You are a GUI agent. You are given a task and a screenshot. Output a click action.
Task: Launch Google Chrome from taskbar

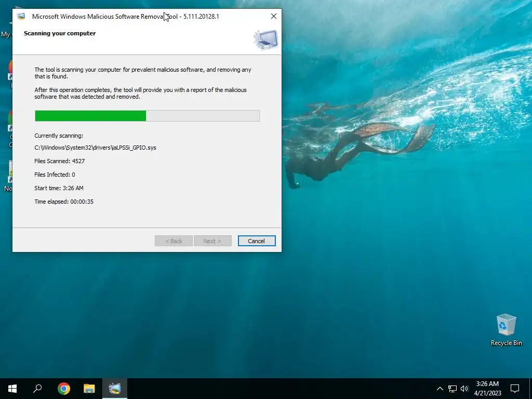click(64, 389)
